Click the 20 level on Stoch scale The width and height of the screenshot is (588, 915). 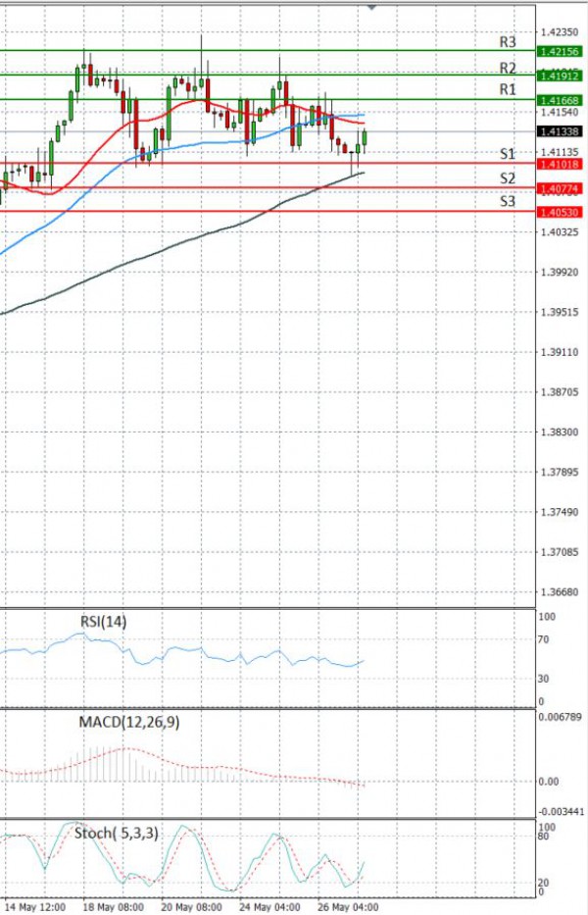(543, 884)
